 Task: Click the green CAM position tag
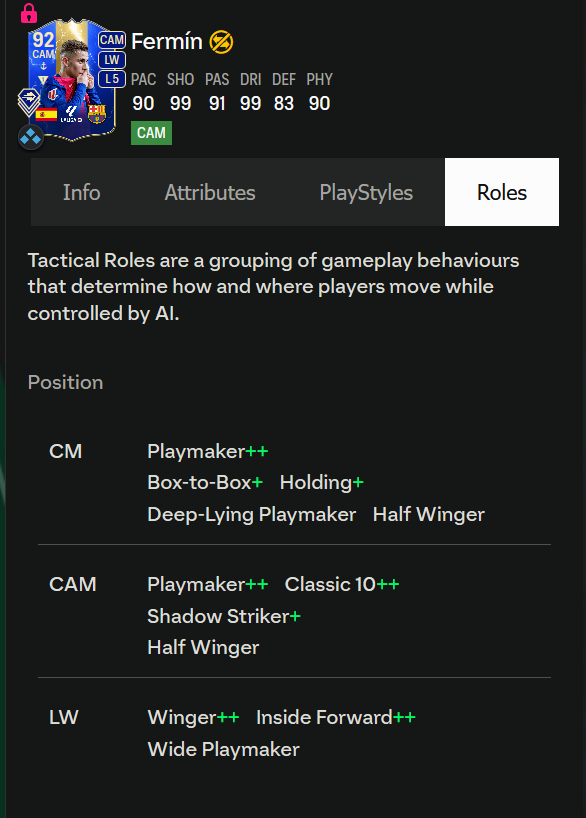151,133
